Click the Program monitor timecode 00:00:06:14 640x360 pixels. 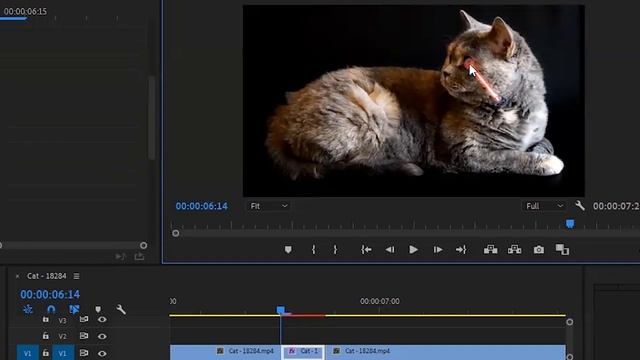(202, 206)
